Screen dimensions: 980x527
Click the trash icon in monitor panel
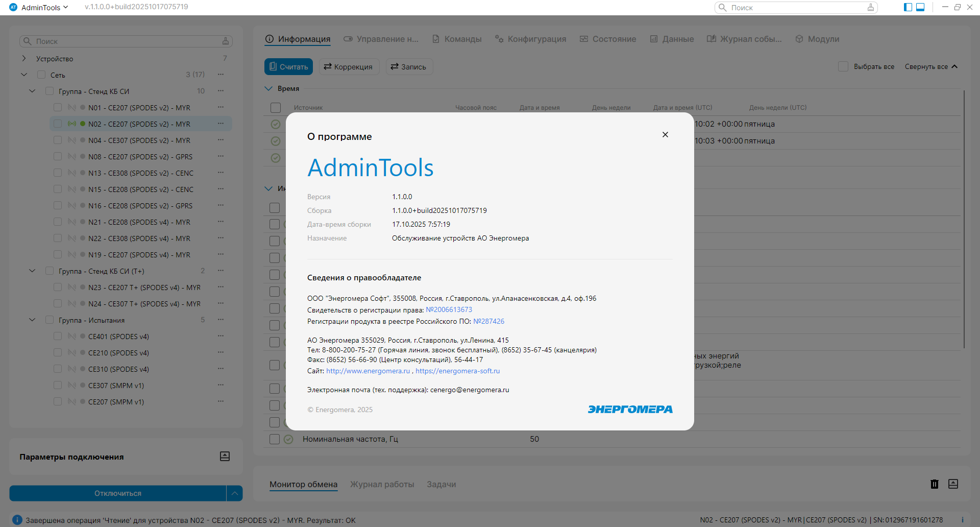934,484
